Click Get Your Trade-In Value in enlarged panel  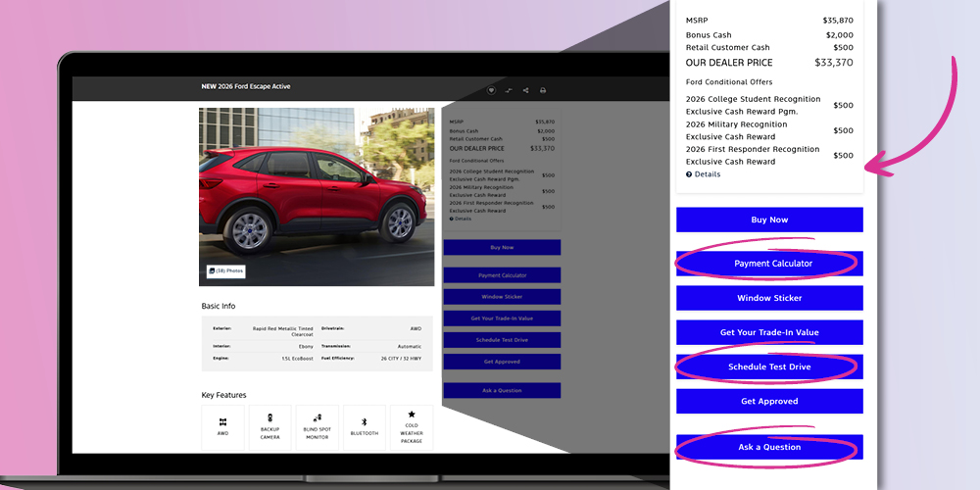pyautogui.click(x=769, y=332)
